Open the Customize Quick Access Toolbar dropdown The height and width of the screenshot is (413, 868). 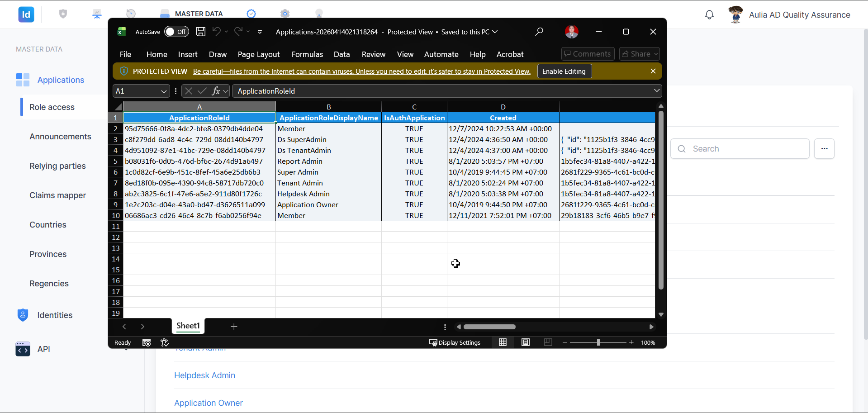point(260,32)
